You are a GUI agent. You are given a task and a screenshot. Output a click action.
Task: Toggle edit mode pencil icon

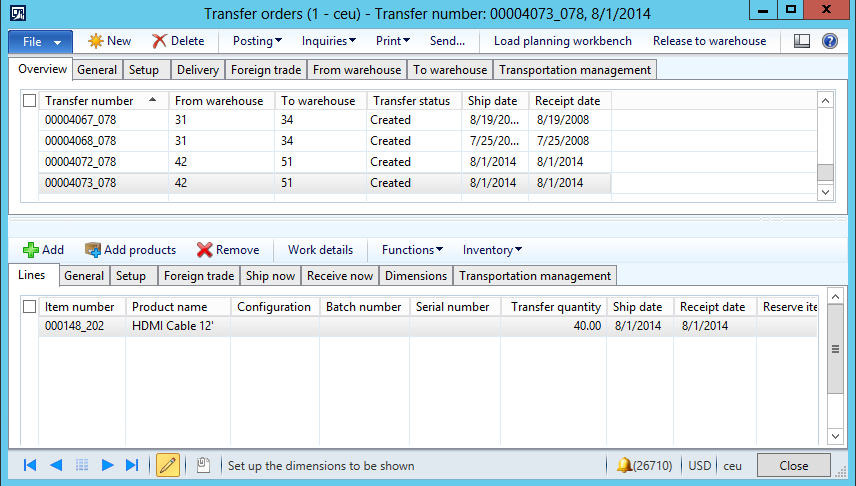tap(167, 465)
